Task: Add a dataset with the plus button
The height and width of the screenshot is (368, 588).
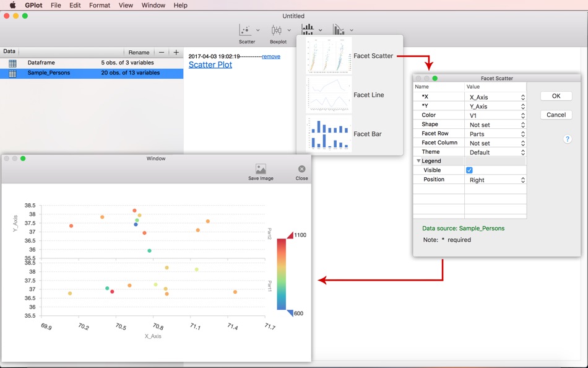Action: (176, 52)
